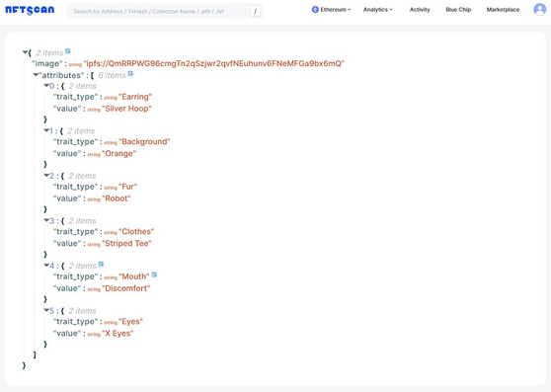Open the Blue Chip page
The width and height of the screenshot is (551, 392).
(x=458, y=10)
